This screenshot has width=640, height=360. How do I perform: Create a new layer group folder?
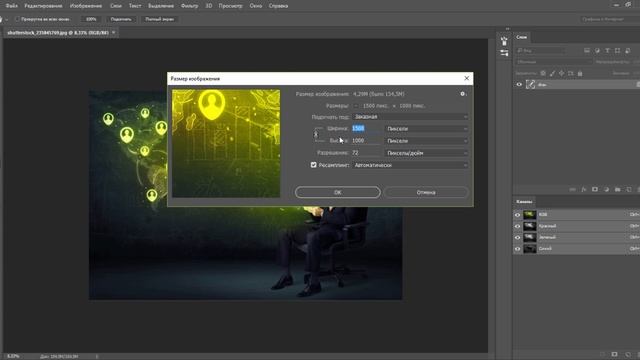pos(618,189)
